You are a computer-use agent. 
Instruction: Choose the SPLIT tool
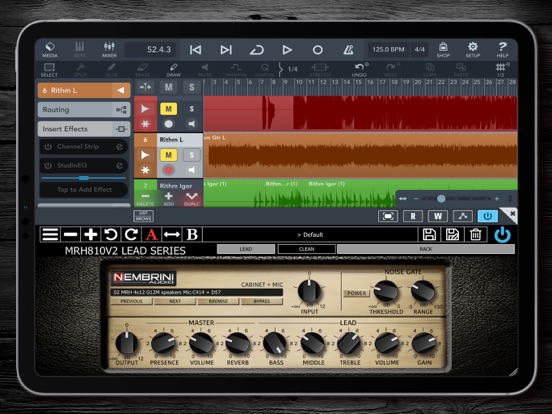coord(80,70)
